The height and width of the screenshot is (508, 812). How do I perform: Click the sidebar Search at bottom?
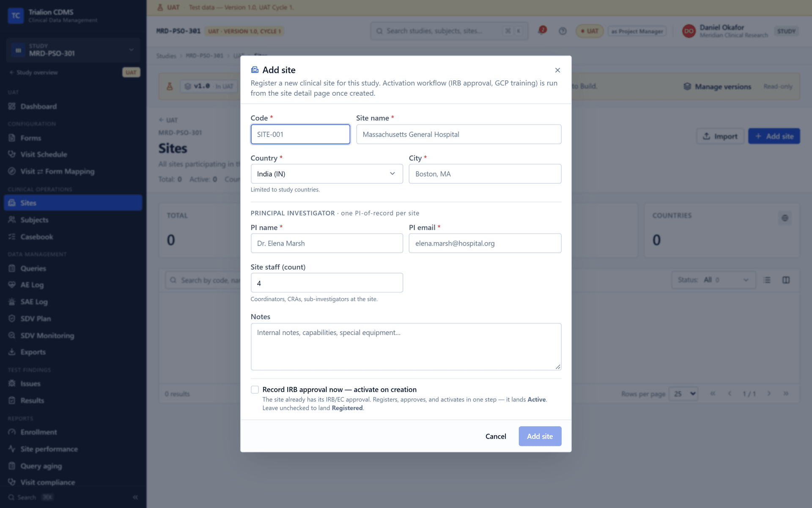tap(30, 497)
